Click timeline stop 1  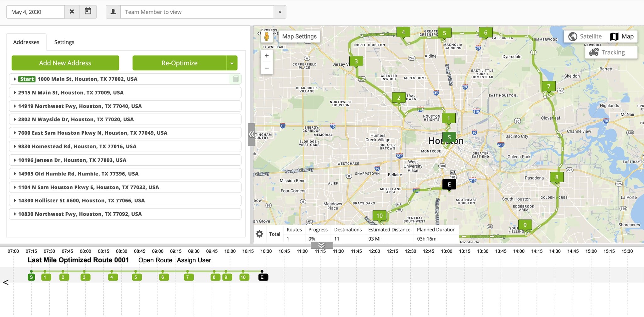[46, 277]
